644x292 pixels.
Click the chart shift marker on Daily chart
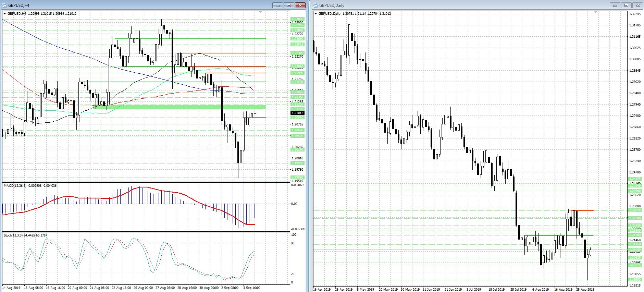click(x=595, y=12)
